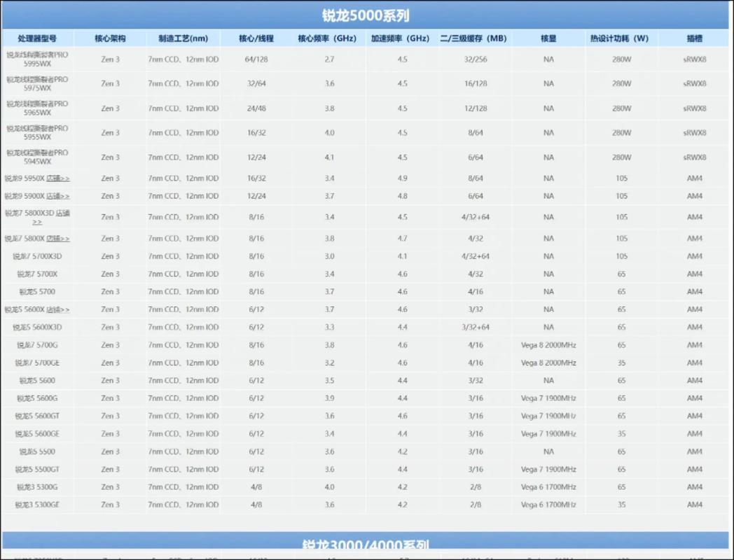Click the 锐龙7 5700G model name cell
Screen dimensions: 734x560
37,345
